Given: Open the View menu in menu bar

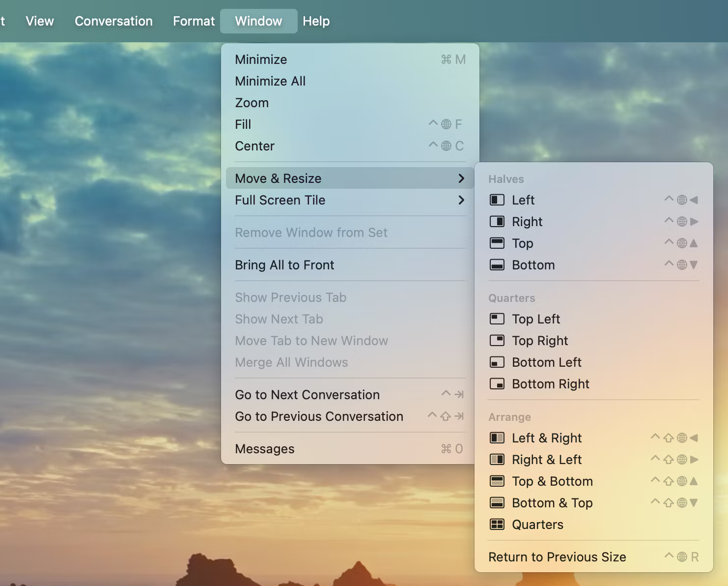Looking at the screenshot, I should tap(40, 21).
